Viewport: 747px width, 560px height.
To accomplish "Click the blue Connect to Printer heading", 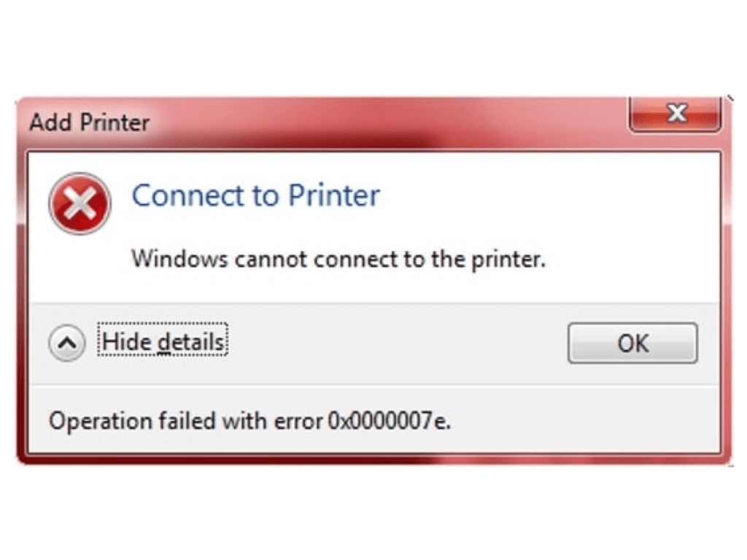I will click(x=255, y=195).
